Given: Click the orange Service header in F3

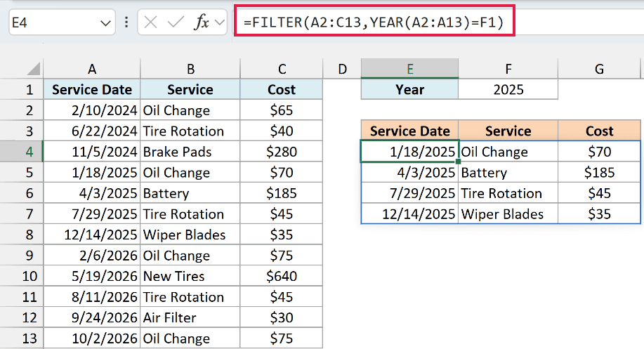Looking at the screenshot, I should pyautogui.click(x=508, y=131).
